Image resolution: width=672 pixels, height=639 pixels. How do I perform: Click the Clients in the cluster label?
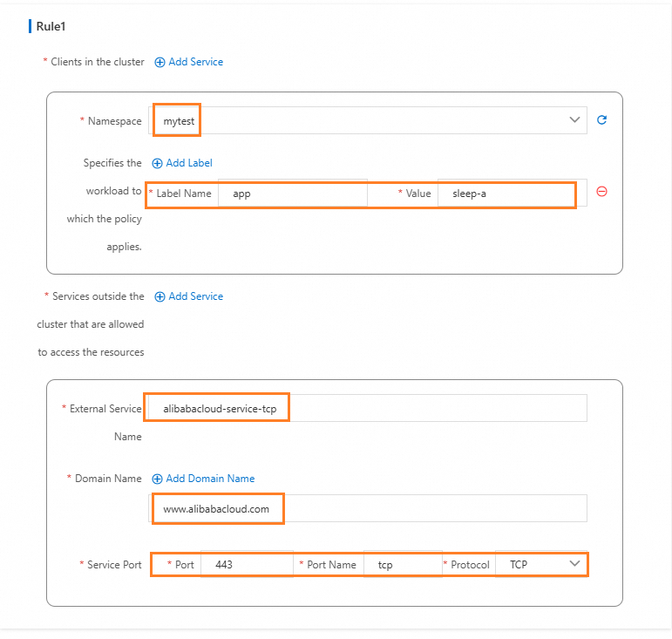coord(98,62)
